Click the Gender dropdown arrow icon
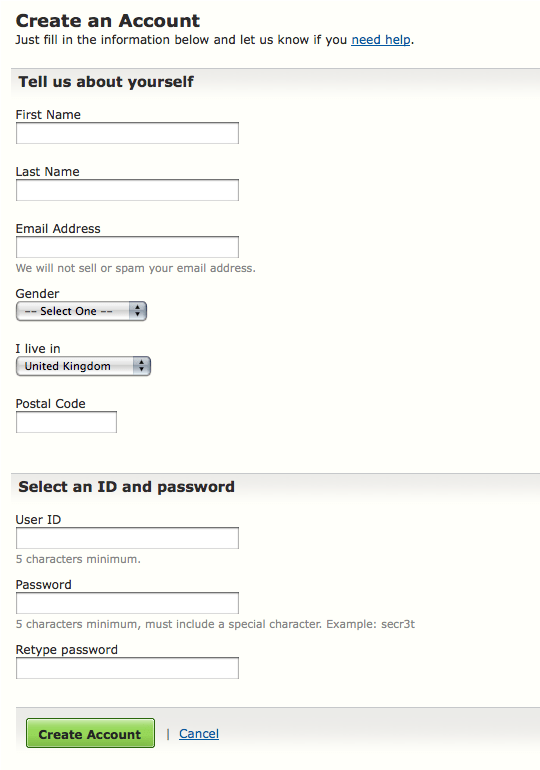 coord(137,311)
